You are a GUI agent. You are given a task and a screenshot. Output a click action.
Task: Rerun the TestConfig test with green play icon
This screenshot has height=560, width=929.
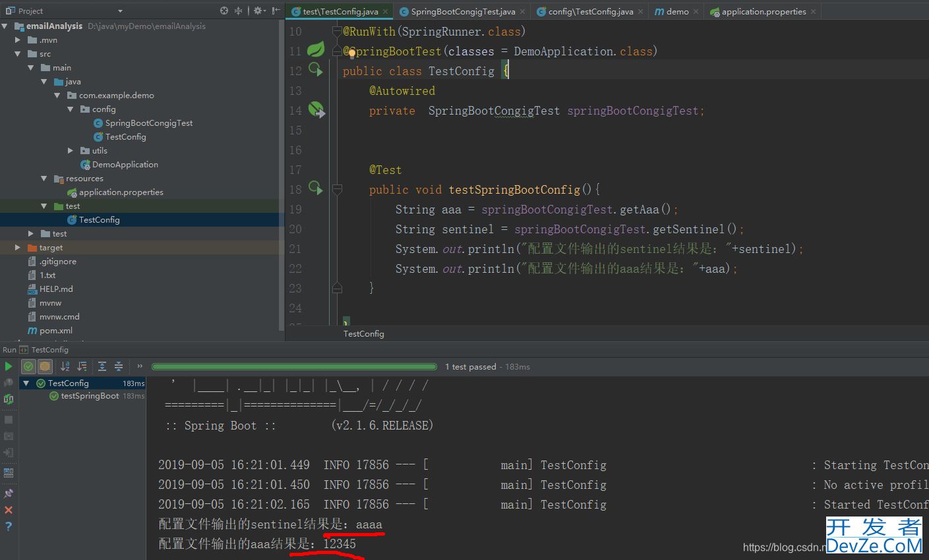[x=8, y=366]
